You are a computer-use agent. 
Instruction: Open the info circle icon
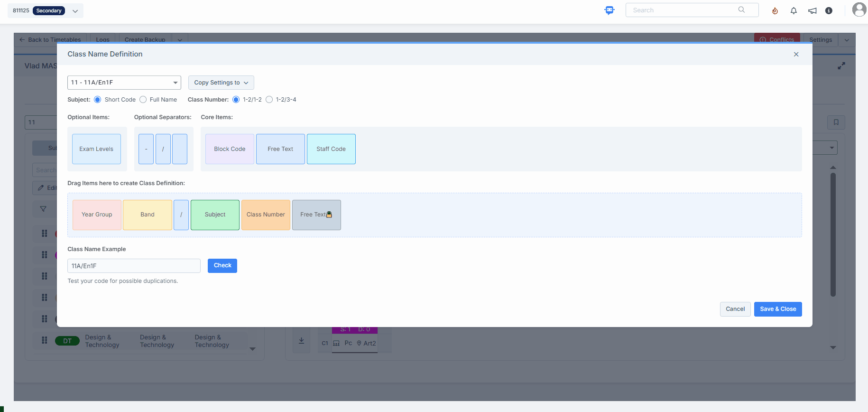pos(829,10)
